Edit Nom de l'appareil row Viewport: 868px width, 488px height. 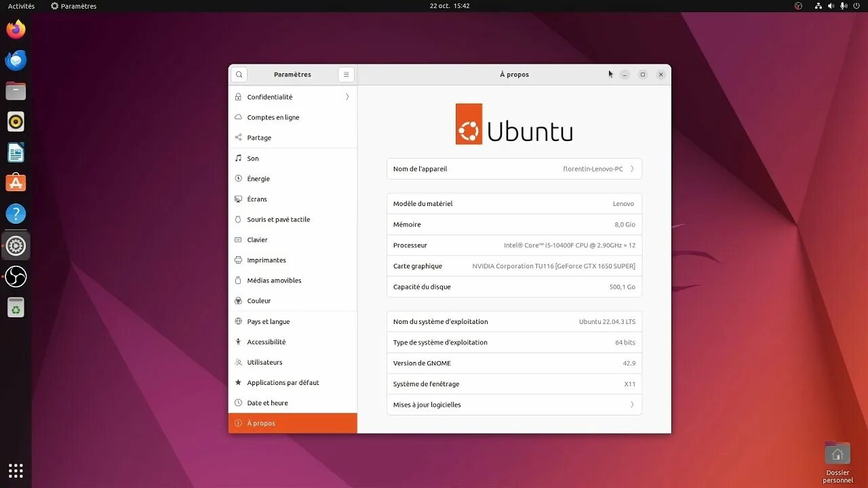click(514, 169)
